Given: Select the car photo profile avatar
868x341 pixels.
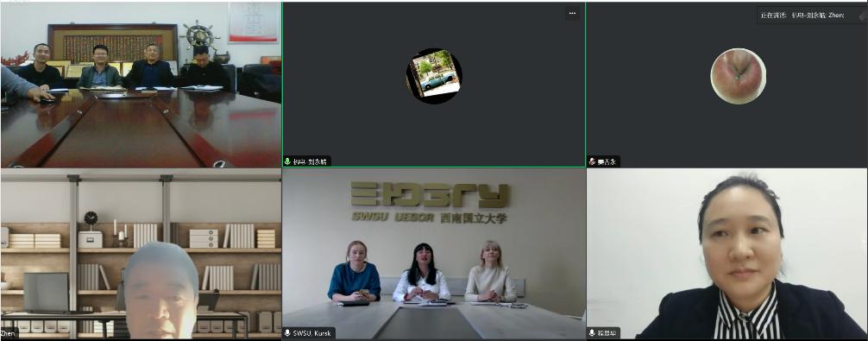Looking at the screenshot, I should coord(434,76).
